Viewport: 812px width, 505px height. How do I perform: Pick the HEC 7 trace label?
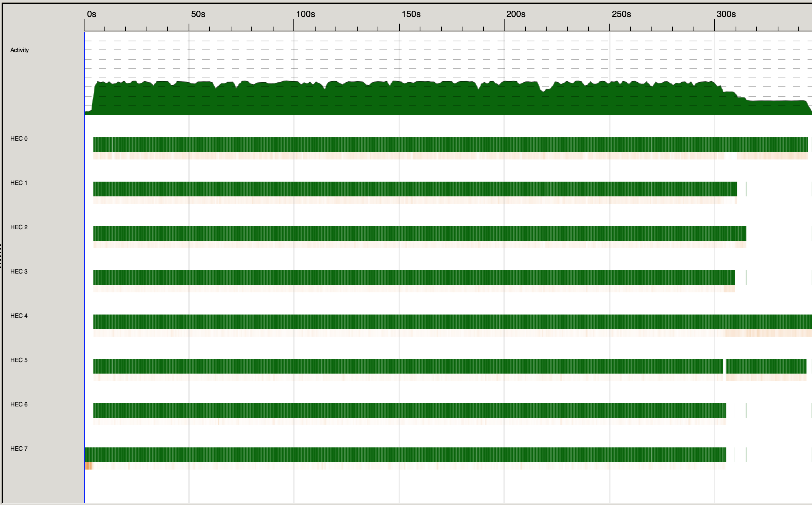coord(19,449)
